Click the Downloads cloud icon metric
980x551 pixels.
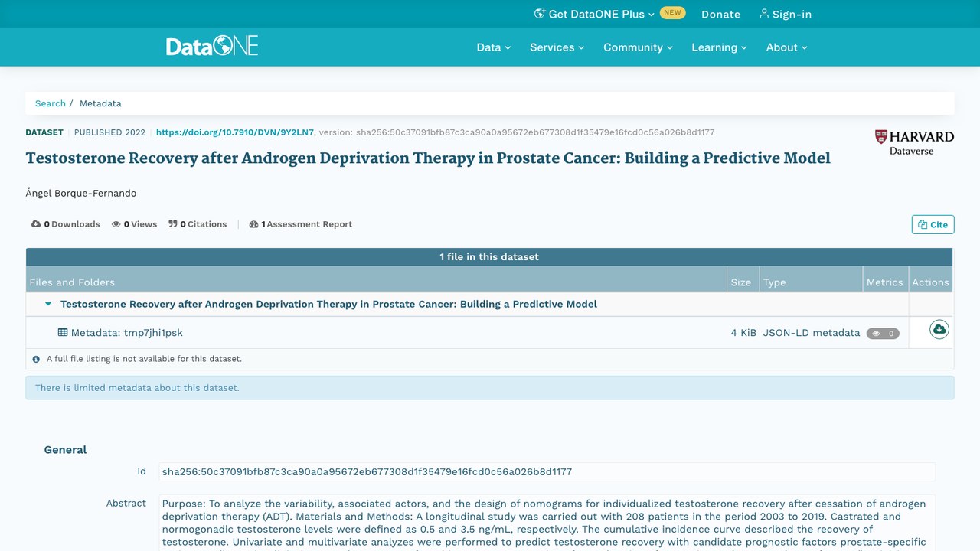click(x=36, y=224)
